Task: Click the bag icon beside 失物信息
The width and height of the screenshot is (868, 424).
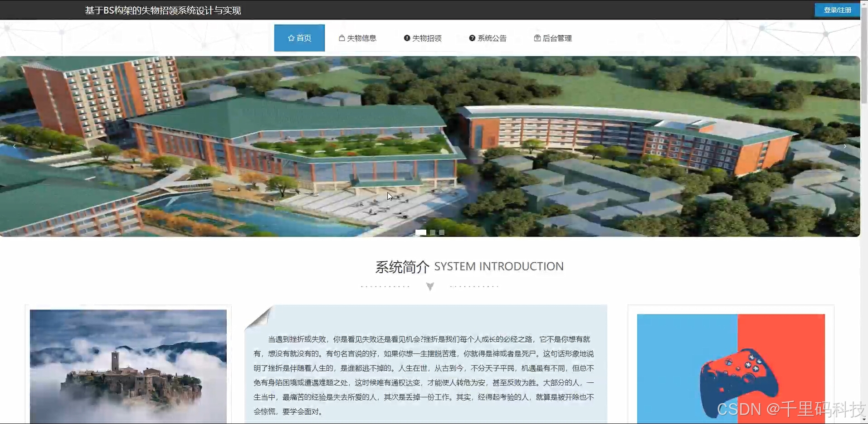Action: 342,38
